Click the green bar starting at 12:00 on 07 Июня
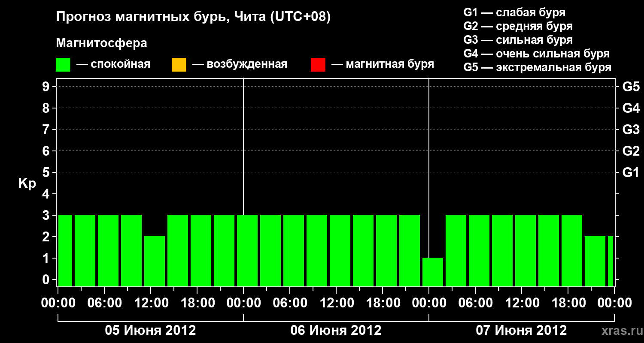644x343 pixels. pos(526,250)
